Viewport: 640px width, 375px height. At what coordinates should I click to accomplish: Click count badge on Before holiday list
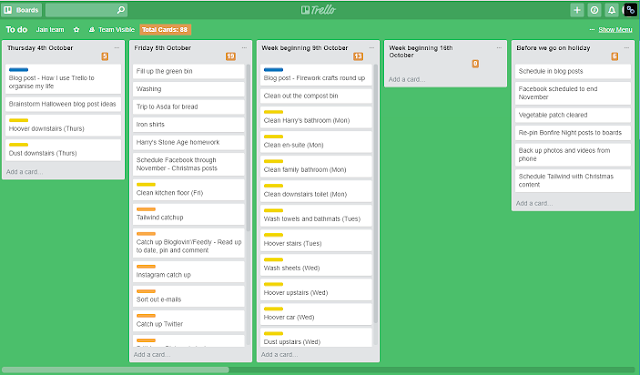click(614, 56)
